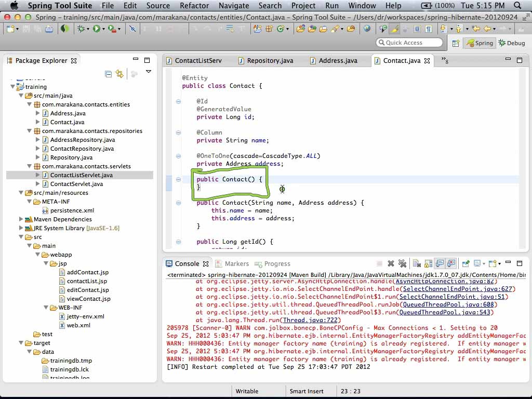Select jetty-env.xml in Package Explorer
This screenshot has width=532, height=399.
[x=86, y=316]
